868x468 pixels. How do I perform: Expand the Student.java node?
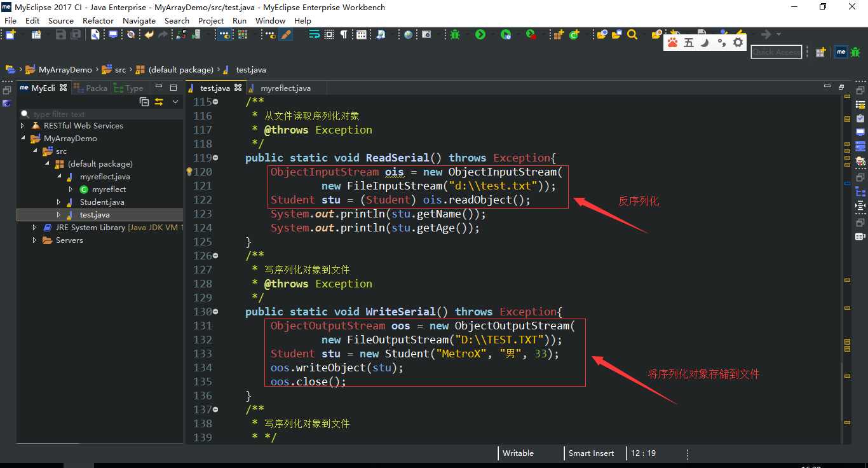[x=60, y=202]
